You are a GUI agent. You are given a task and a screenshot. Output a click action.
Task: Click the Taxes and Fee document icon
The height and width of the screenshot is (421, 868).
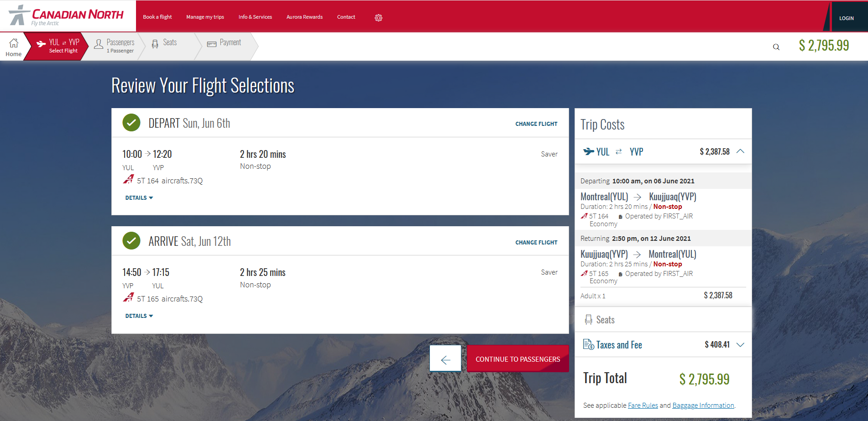(588, 344)
